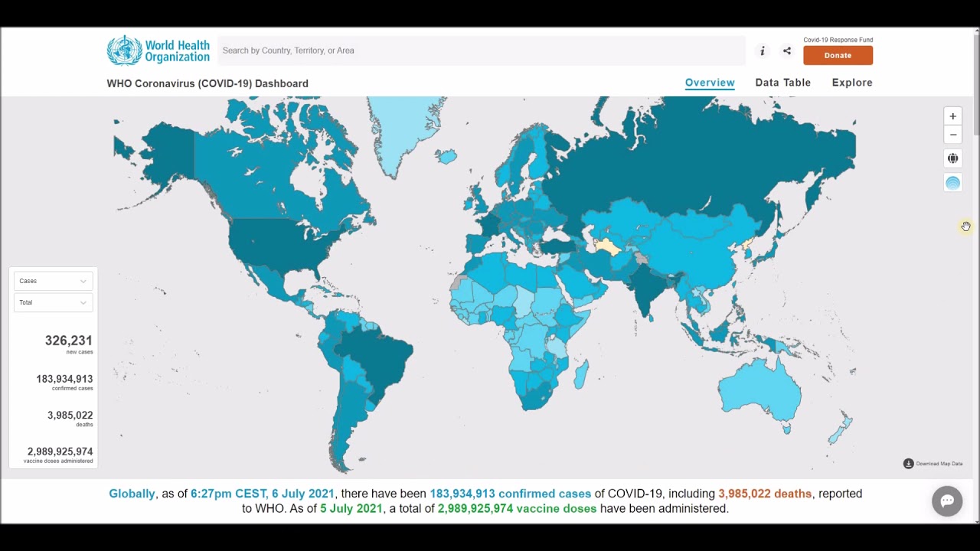Click the "Globally" word in the summary sentence
The height and width of the screenshot is (551, 980).
click(x=132, y=494)
